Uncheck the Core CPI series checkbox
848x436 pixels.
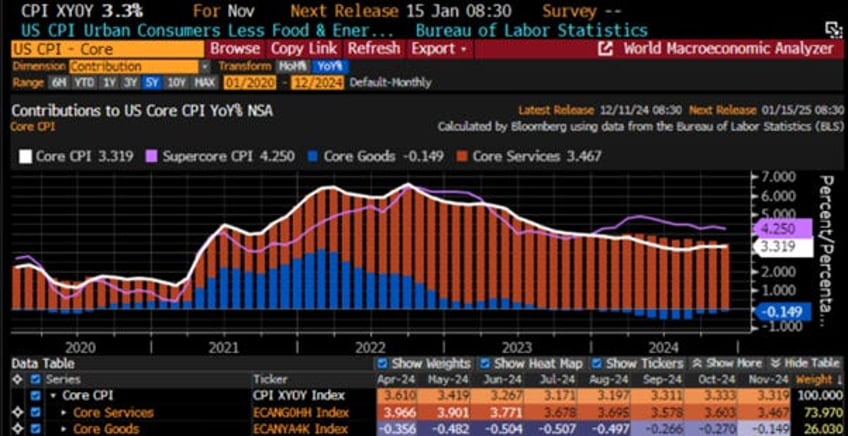point(36,396)
